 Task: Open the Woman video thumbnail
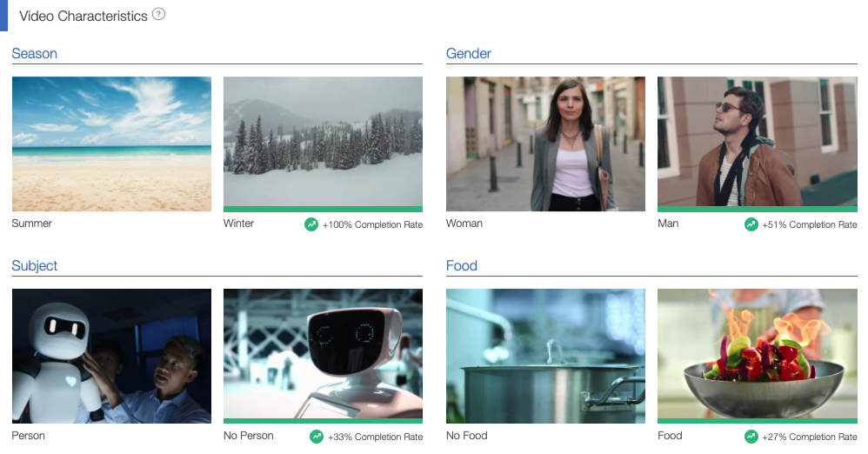[545, 144]
